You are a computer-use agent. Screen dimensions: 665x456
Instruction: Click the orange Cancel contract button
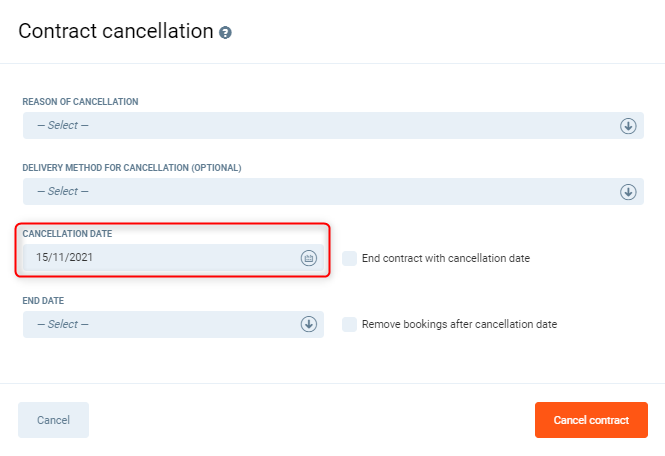tap(591, 420)
